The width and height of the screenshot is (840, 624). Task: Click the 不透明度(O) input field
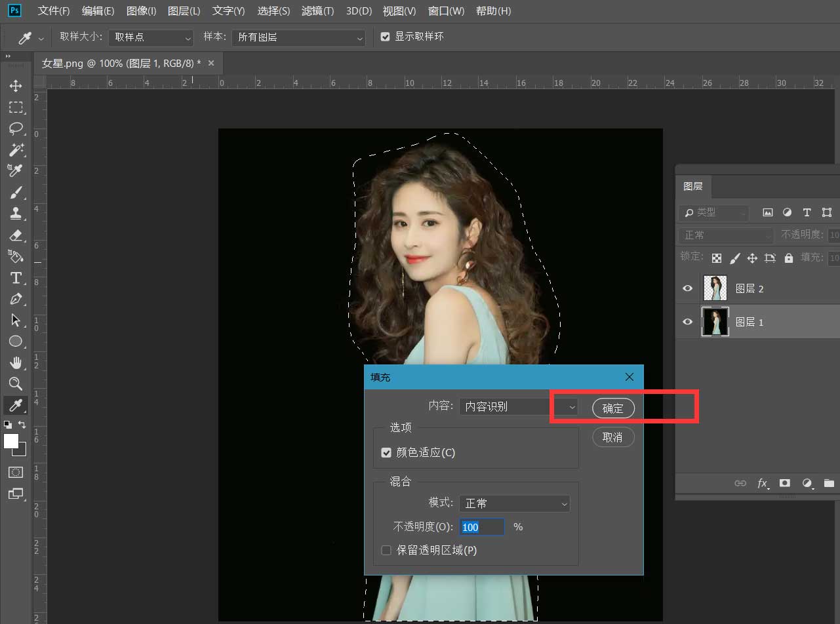[482, 527]
